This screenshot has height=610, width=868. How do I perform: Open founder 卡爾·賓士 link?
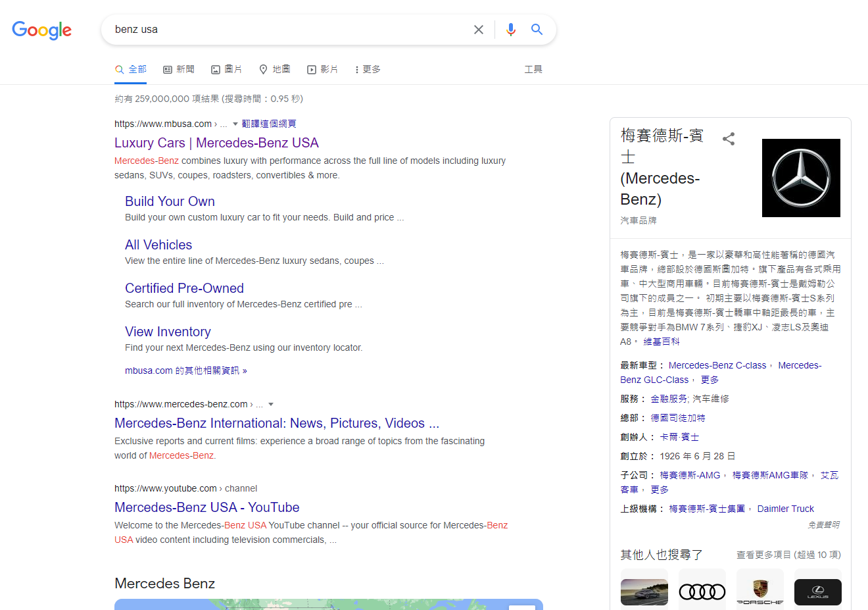(679, 437)
